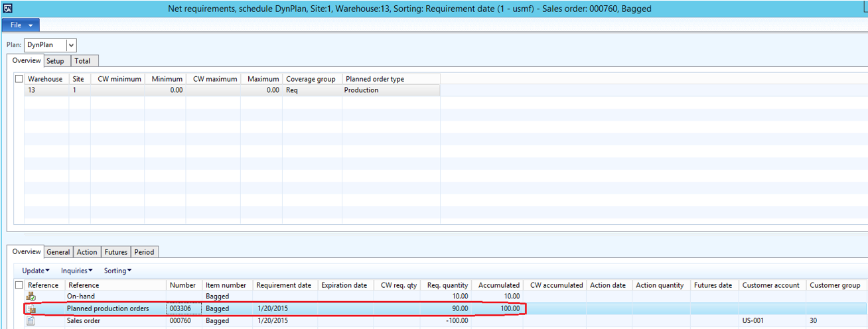This screenshot has height=329, width=868.
Task: Open the Update dropdown menu
Action: coord(36,271)
